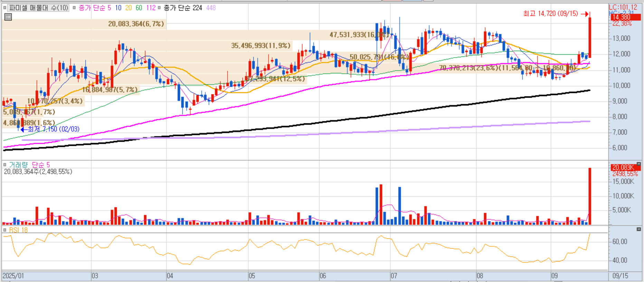644x282 pixels.
Task: Click the volume profile bar 16,884,987(5.7%)
Action: [71, 90]
